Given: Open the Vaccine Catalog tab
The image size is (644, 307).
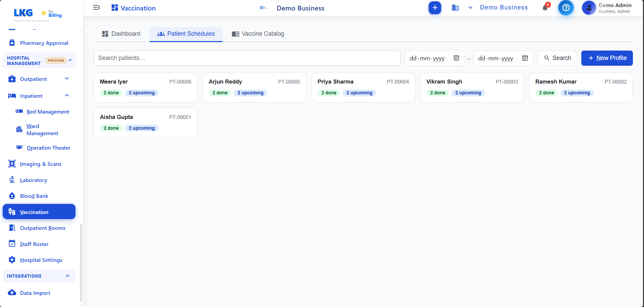Looking at the screenshot, I should (258, 34).
